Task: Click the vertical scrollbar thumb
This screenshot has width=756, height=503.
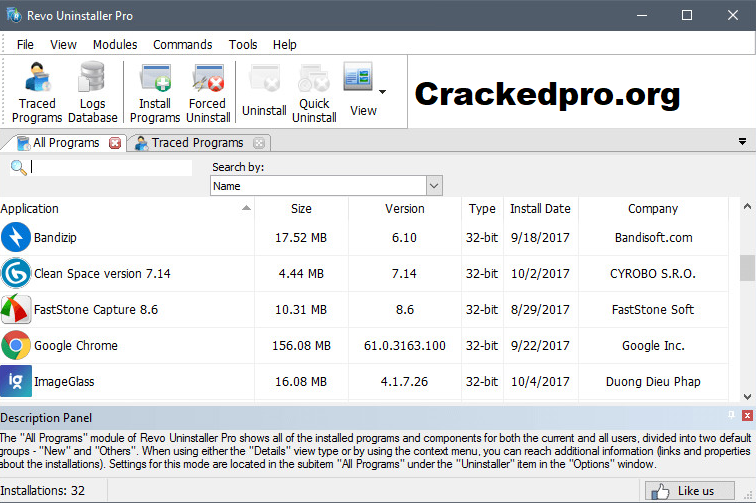Action: (x=747, y=268)
